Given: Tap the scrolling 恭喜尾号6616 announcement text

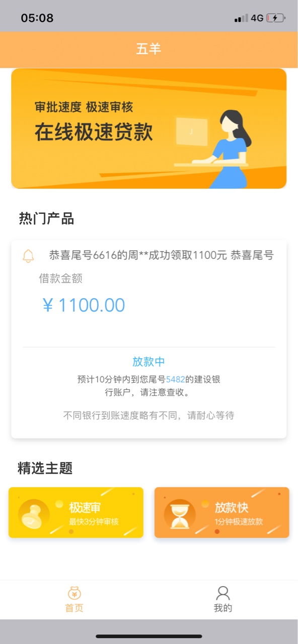Looking at the screenshot, I should pyautogui.click(x=161, y=256).
